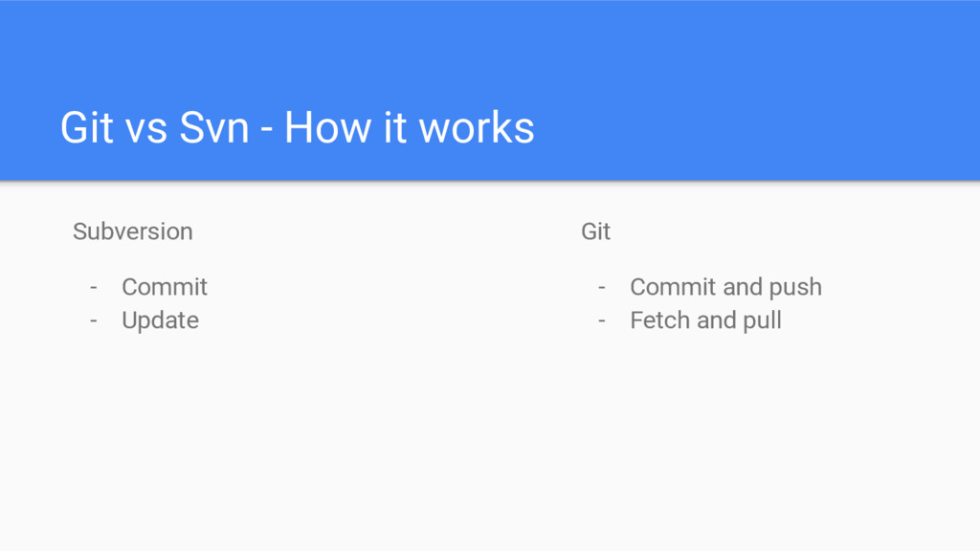Click the "Fetch and pull" bullet
Viewport: 980px width, 551px height.
tap(705, 320)
